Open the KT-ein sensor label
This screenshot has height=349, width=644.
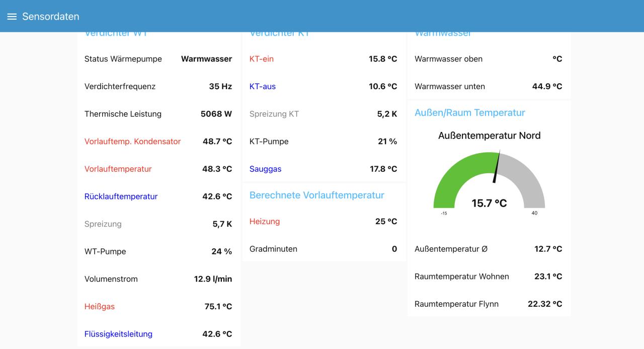click(261, 59)
